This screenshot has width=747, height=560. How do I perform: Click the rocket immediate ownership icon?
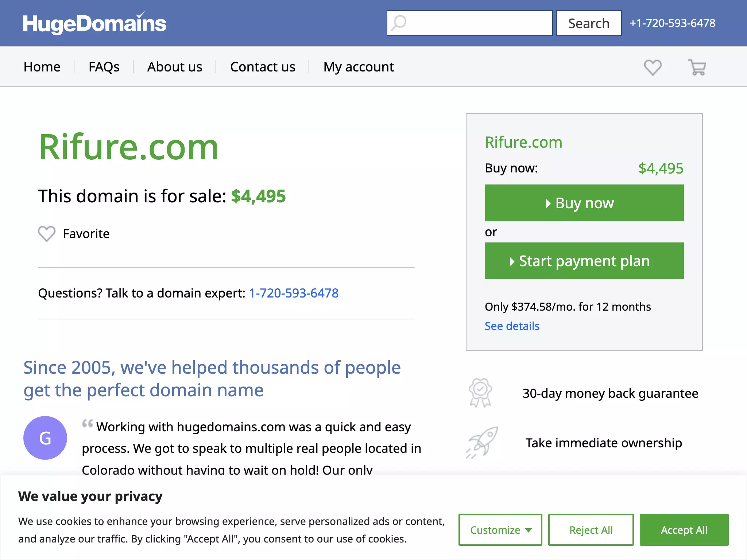482,443
